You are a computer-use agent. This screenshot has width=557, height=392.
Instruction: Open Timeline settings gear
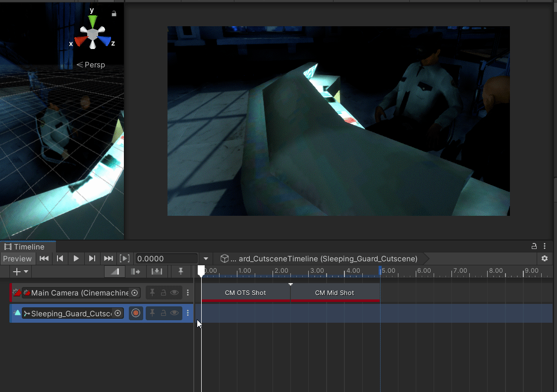pos(545,259)
